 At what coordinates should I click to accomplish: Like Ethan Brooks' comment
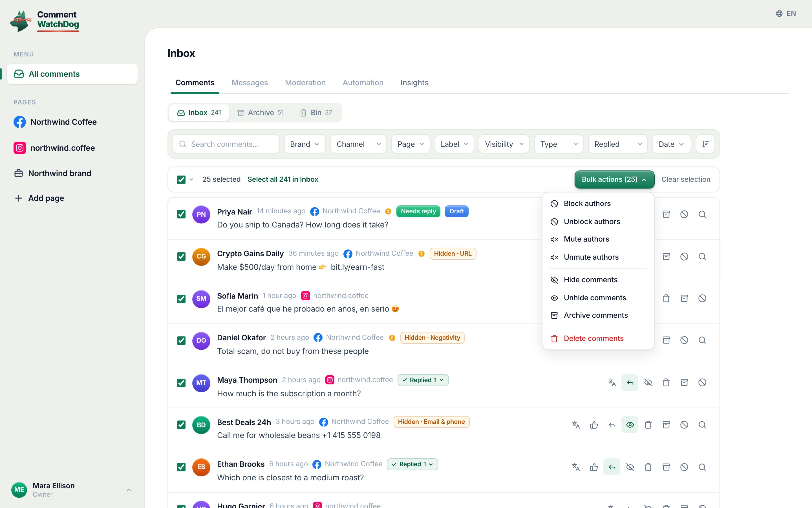point(594,467)
